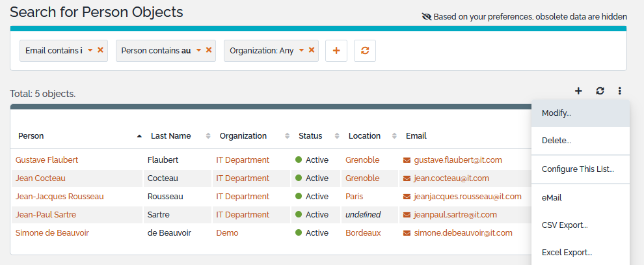
Task: Choose CSV Export... from menu
Action: click(x=564, y=225)
